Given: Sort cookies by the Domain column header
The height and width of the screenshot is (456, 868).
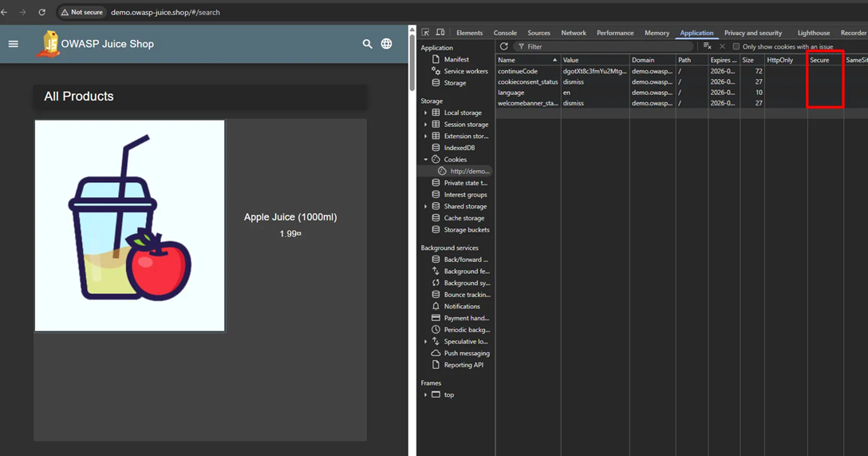Looking at the screenshot, I should (652, 60).
